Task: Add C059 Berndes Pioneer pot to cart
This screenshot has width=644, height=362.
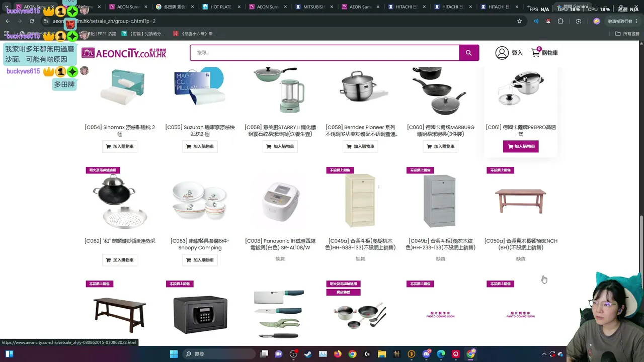Action: click(x=360, y=146)
